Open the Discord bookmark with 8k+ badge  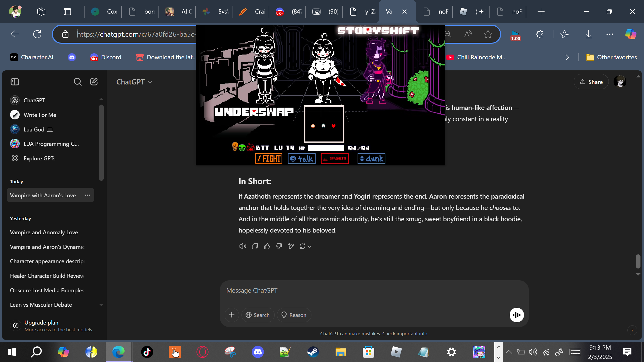point(106,57)
